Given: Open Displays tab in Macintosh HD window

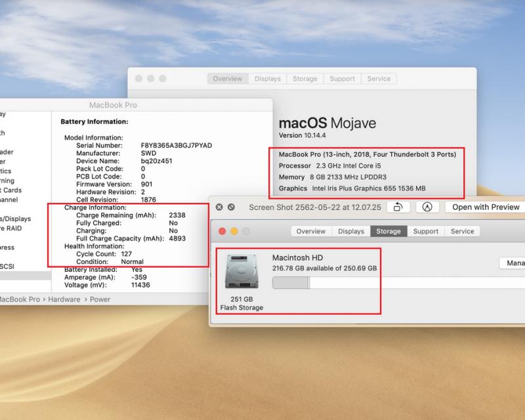Looking at the screenshot, I should tap(351, 232).
